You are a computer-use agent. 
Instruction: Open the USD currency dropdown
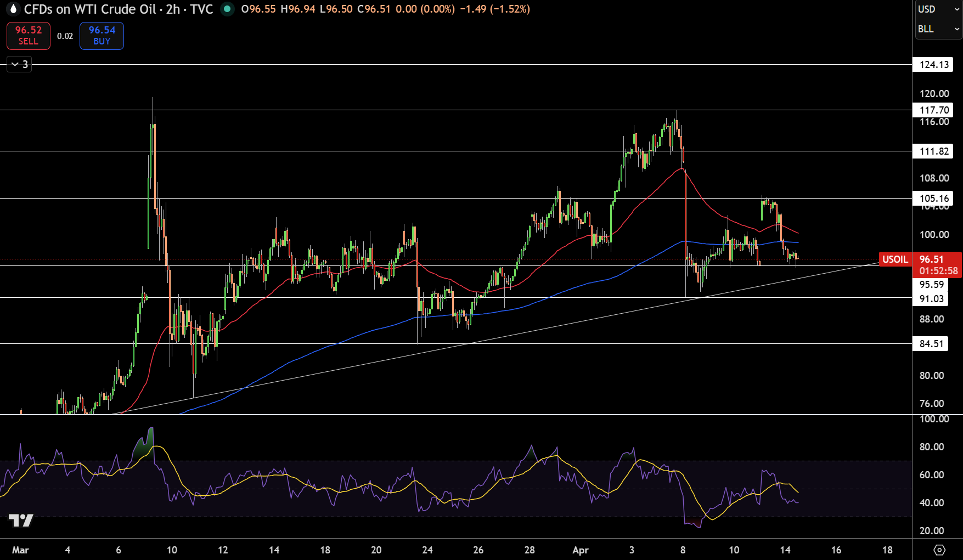coord(938,9)
